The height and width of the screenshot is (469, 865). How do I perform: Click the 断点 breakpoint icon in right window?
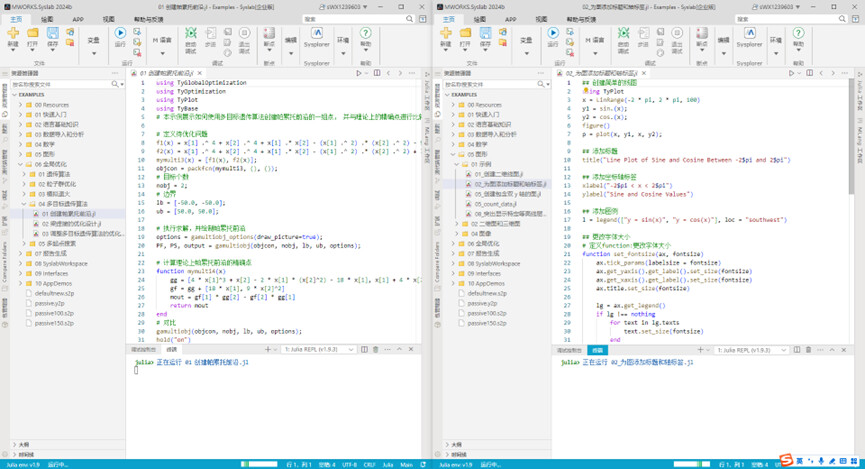coord(701,34)
